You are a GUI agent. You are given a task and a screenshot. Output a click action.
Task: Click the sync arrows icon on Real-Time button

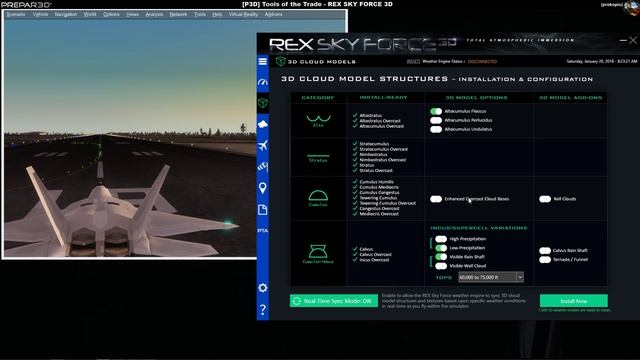(297, 301)
